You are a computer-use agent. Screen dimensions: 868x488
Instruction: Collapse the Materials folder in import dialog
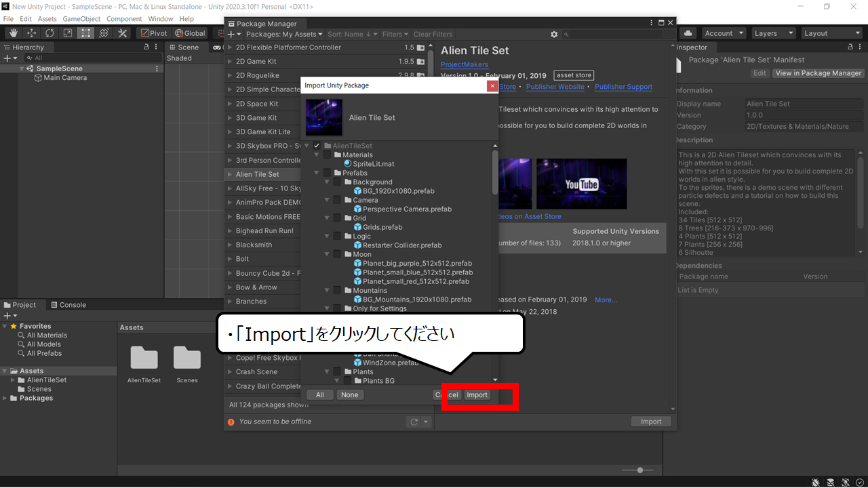pos(317,155)
